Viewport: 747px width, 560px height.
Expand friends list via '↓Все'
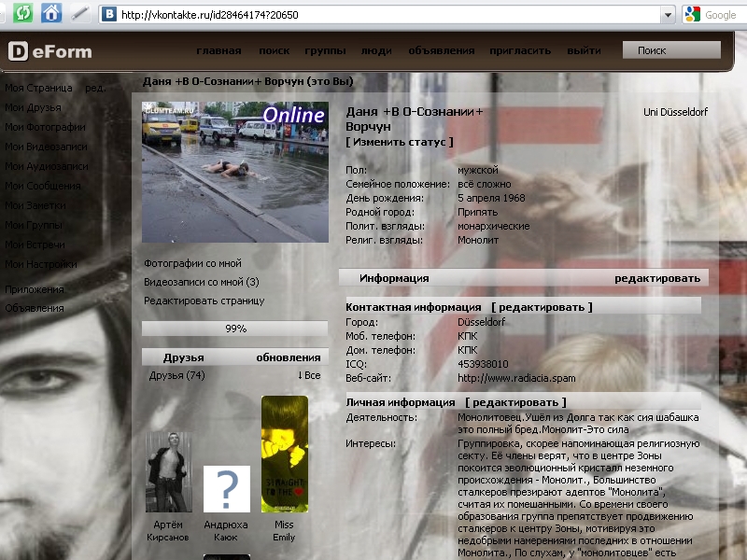pos(308,375)
